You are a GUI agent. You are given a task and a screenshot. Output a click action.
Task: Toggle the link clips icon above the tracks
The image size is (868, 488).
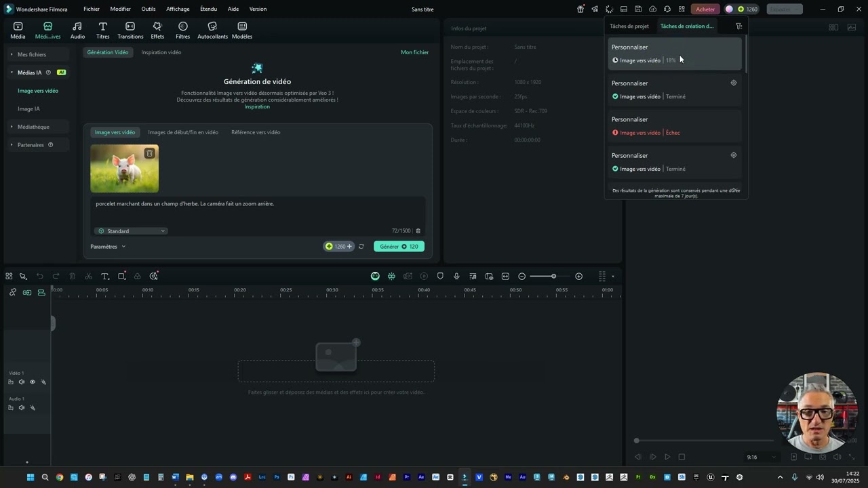12,292
